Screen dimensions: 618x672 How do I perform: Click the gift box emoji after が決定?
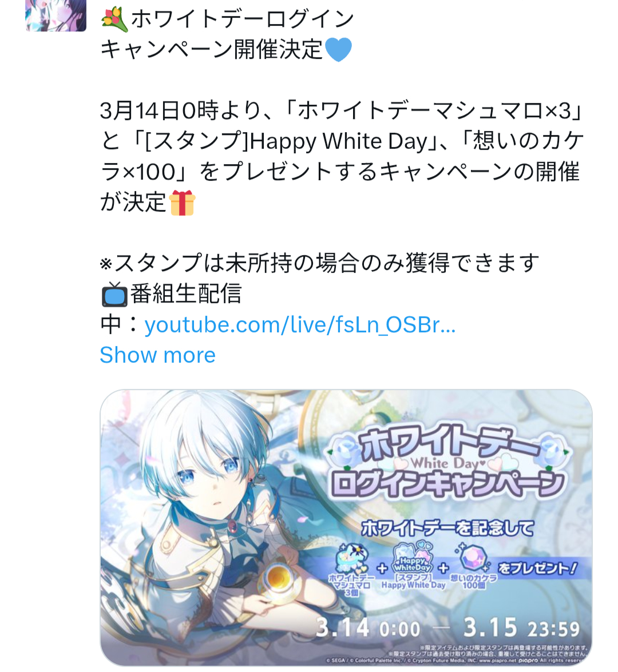point(183,202)
